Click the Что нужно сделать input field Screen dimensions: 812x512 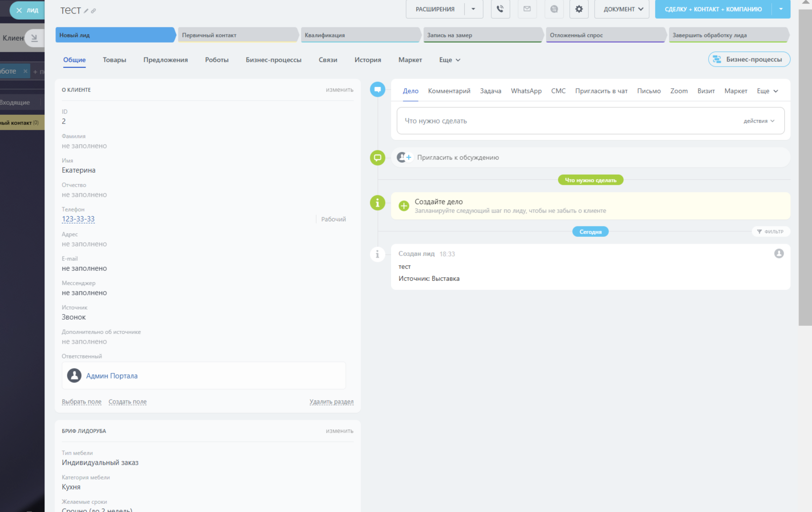(565, 121)
